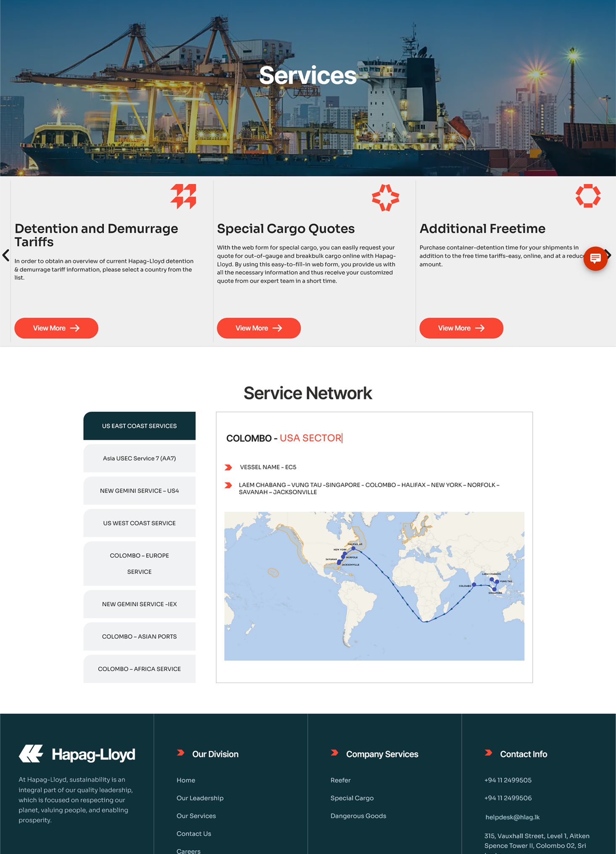The width and height of the screenshot is (616, 854).
Task: Select the US WEST COAST SERVICE tab
Action: [140, 523]
